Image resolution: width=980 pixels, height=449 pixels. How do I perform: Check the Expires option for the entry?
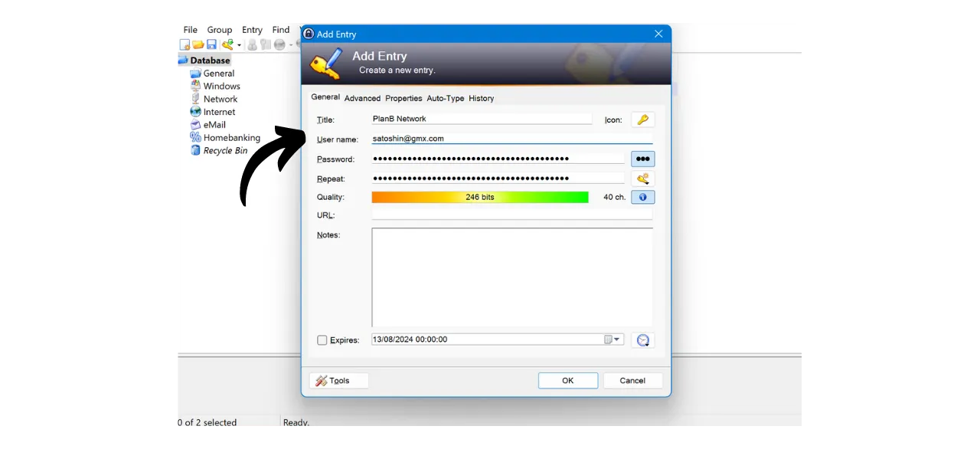click(x=322, y=339)
